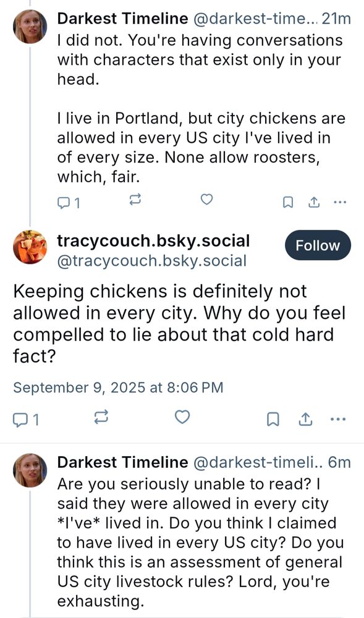Image resolution: width=364 pixels, height=618 pixels.
Task: Open more options on the top post
Action: coord(340,201)
